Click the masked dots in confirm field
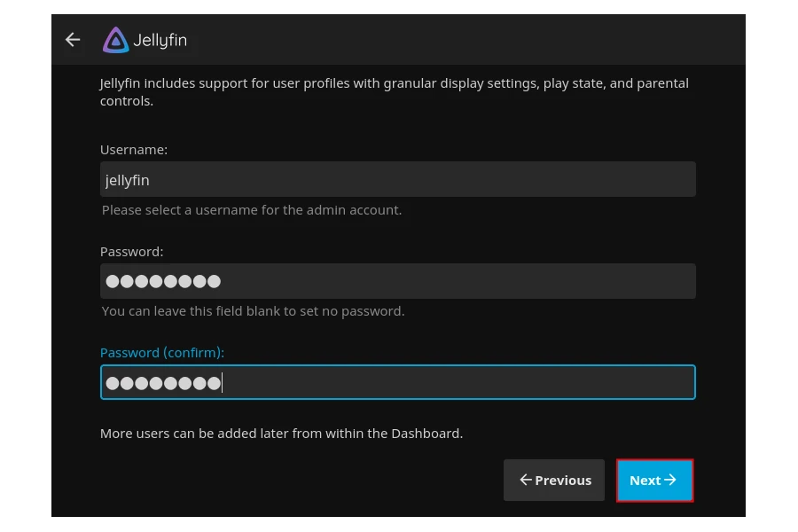Screen dimensions: 798x532 click(163, 383)
